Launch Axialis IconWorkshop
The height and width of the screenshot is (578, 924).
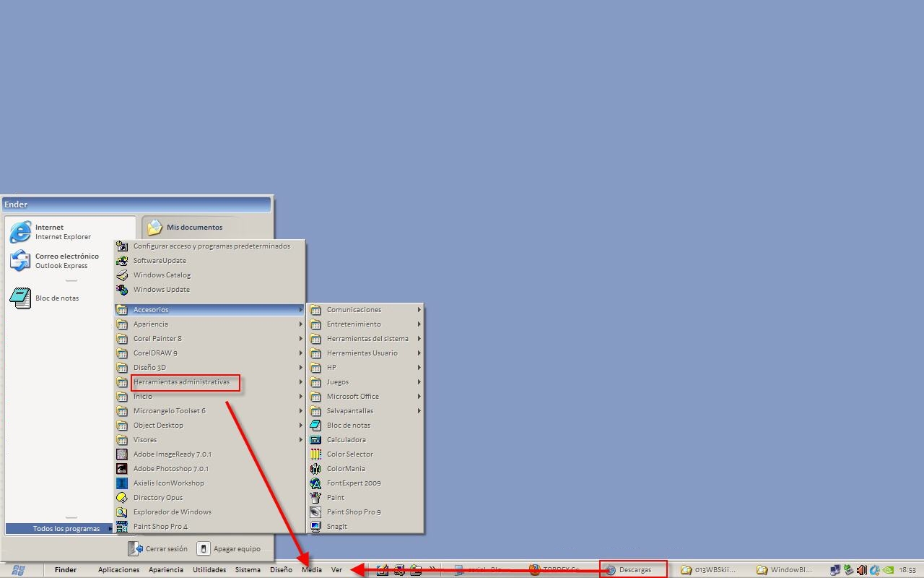click(x=168, y=483)
